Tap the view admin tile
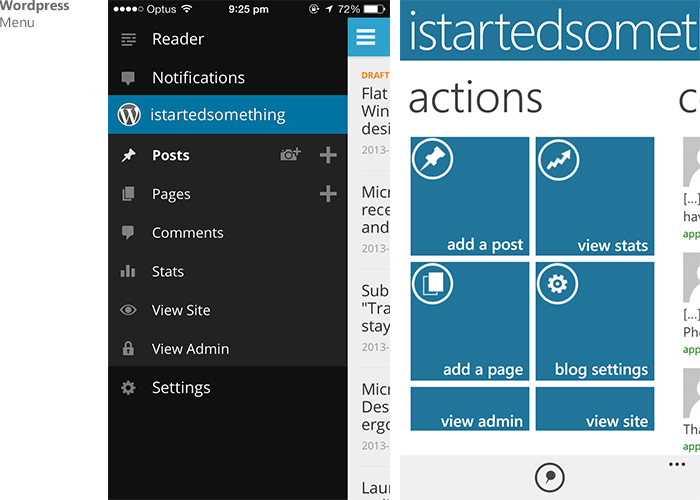 470,408
